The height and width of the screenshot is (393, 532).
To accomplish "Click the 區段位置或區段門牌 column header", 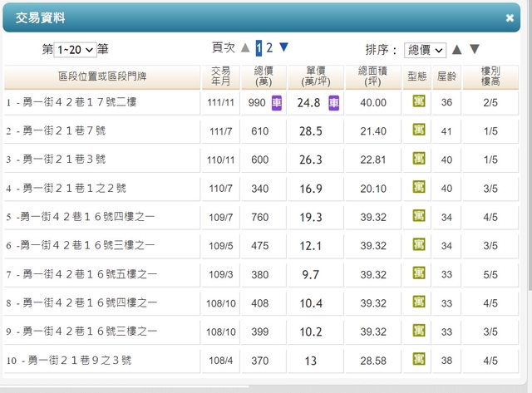I will (x=102, y=76).
